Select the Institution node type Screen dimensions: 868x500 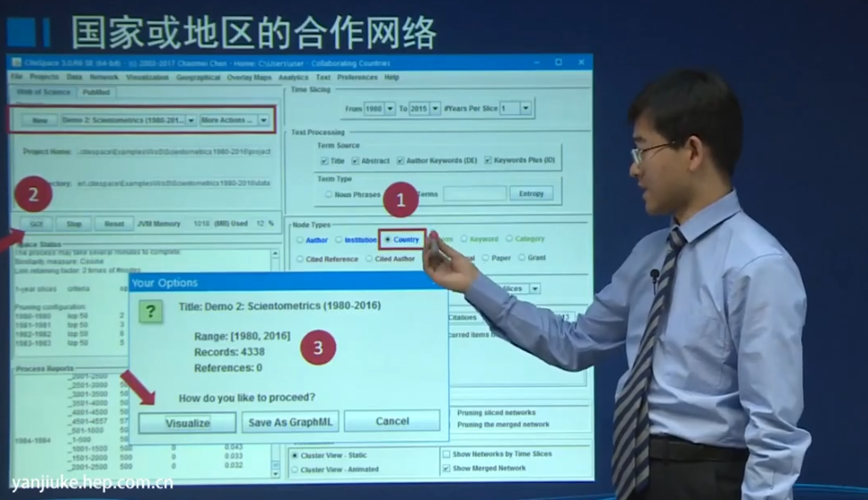339,240
